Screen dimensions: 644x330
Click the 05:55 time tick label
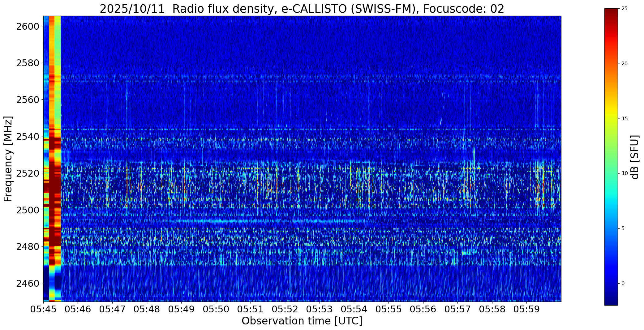(389, 309)
